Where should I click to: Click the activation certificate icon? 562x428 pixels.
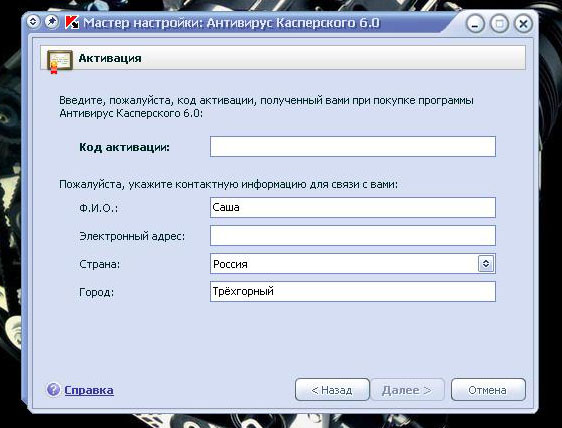59,61
